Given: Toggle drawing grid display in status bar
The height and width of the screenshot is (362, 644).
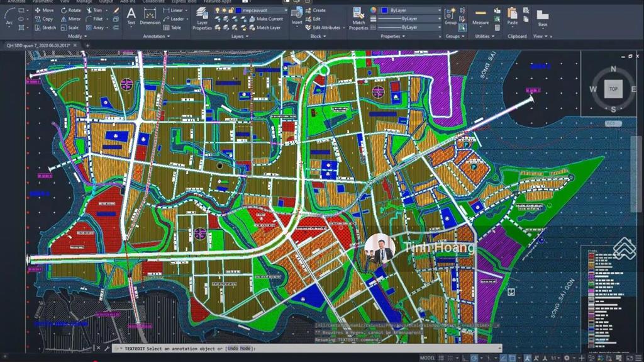Looking at the screenshot, I should [x=441, y=358].
